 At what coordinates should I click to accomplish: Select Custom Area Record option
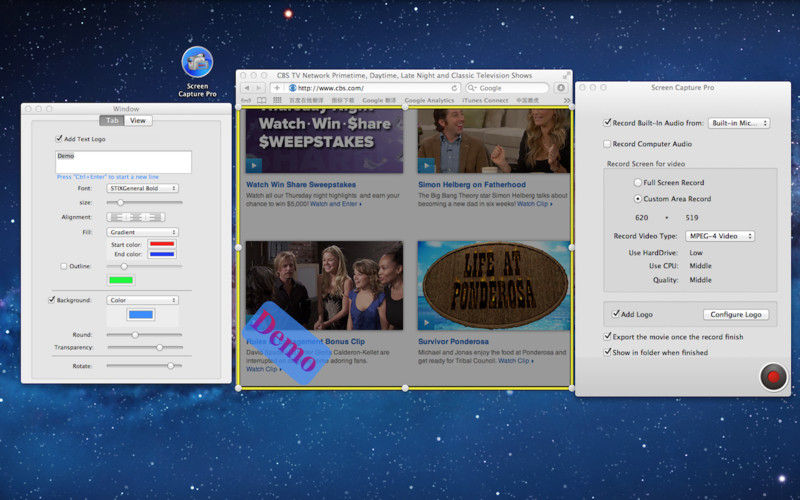638,198
